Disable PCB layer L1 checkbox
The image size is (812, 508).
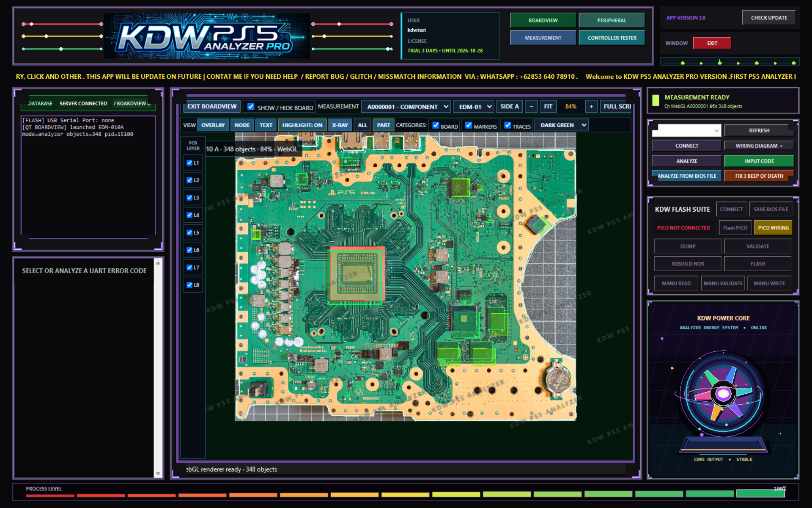[x=189, y=163]
